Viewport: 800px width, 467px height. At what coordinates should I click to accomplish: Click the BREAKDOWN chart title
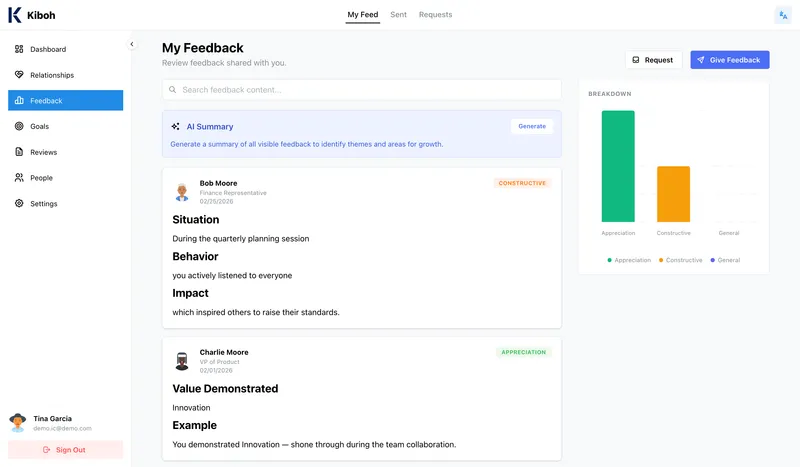pyautogui.click(x=610, y=94)
